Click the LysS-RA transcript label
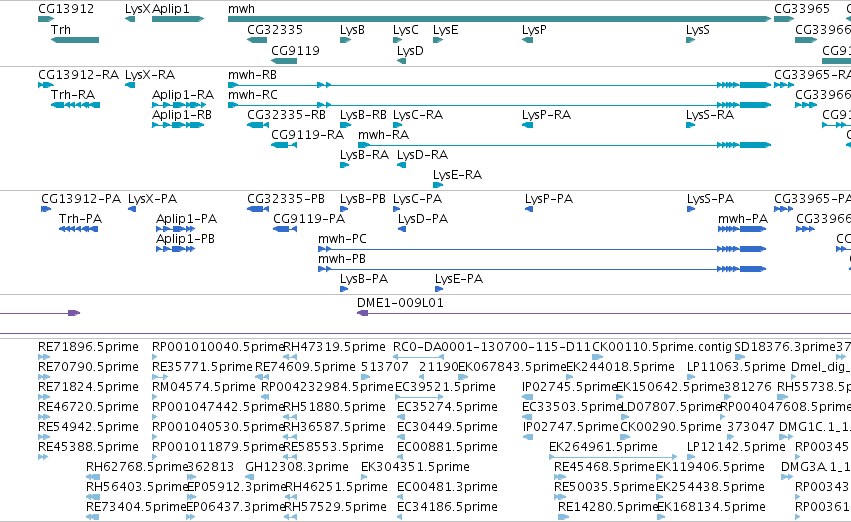This screenshot has height=522, width=851. 709,114
